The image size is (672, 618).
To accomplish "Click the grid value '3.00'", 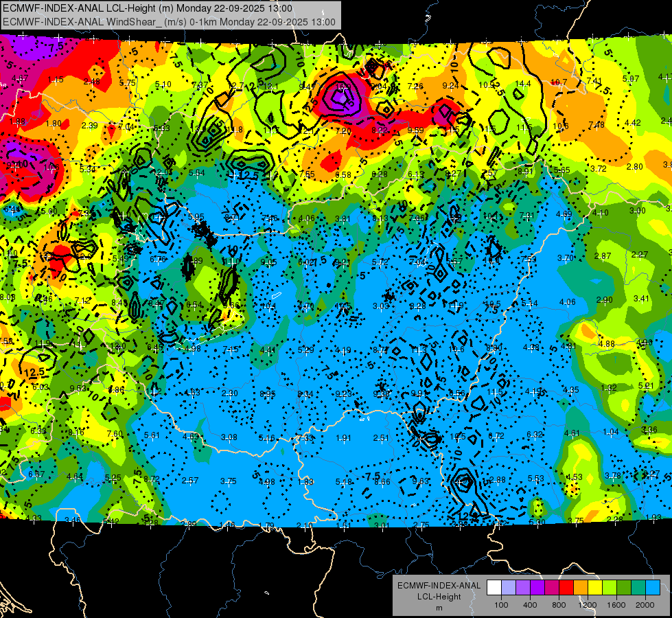I will coord(637,211).
